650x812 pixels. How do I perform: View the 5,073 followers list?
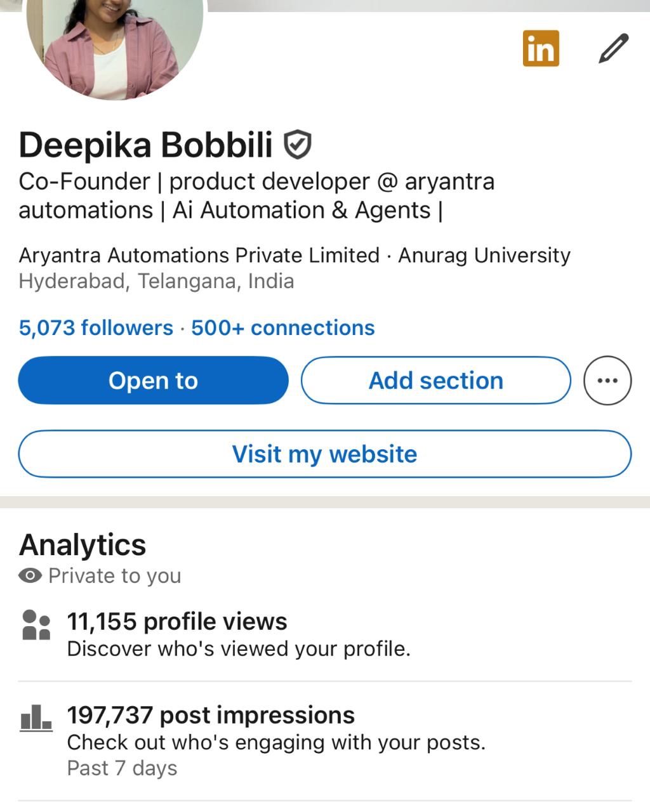pos(96,328)
